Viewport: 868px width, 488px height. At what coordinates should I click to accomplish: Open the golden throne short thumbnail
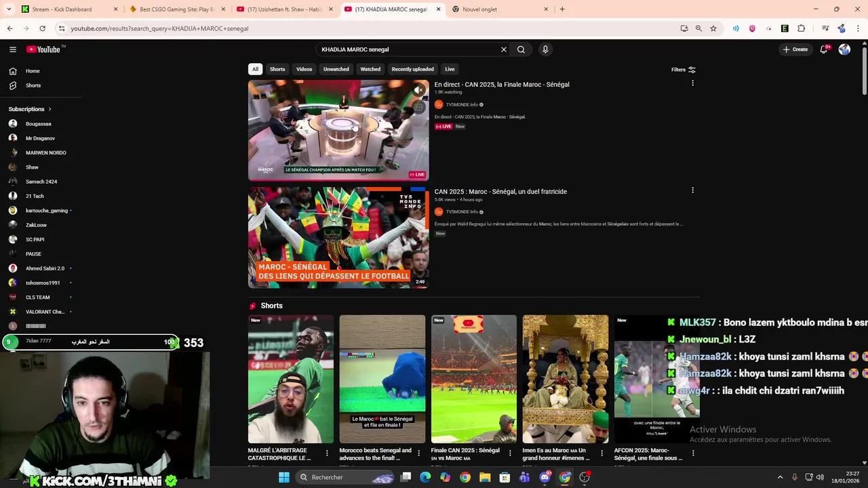pyautogui.click(x=566, y=379)
